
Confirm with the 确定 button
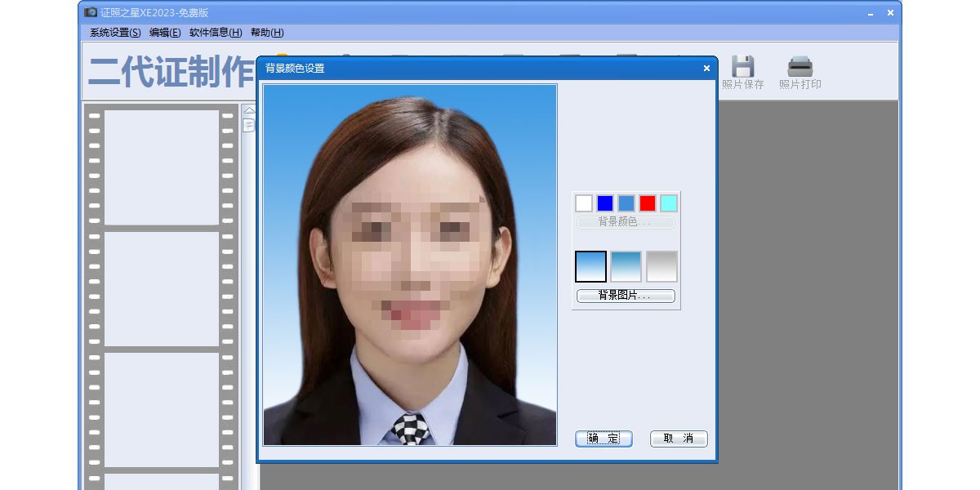coord(604,439)
